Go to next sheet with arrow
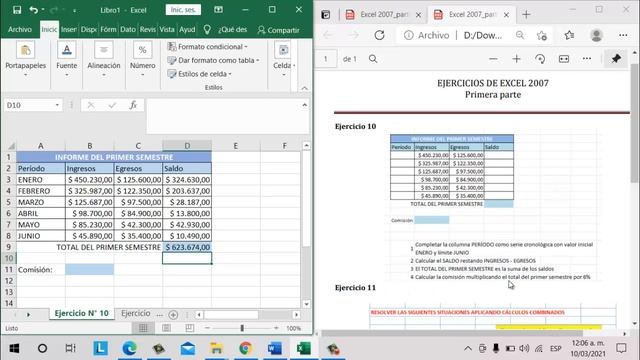Image resolution: width=640 pixels, height=360 pixels. coord(28,315)
